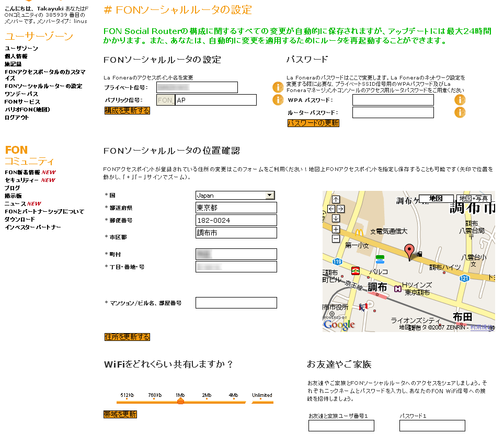The height and width of the screenshot is (434, 504).
Task: Click 構成を更新する button
Action: [127, 110]
